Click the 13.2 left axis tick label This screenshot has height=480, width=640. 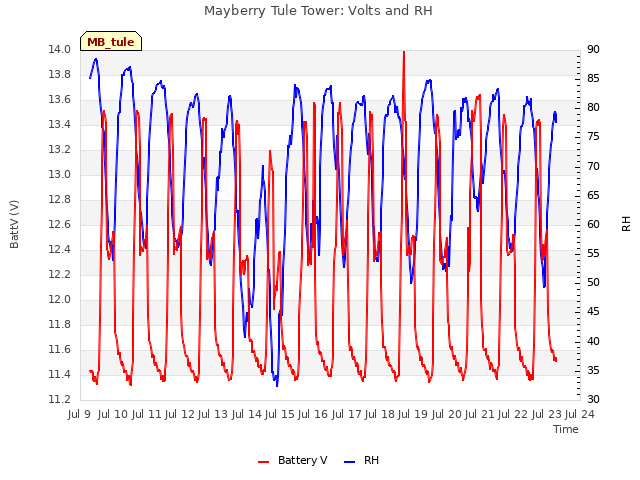(59, 149)
